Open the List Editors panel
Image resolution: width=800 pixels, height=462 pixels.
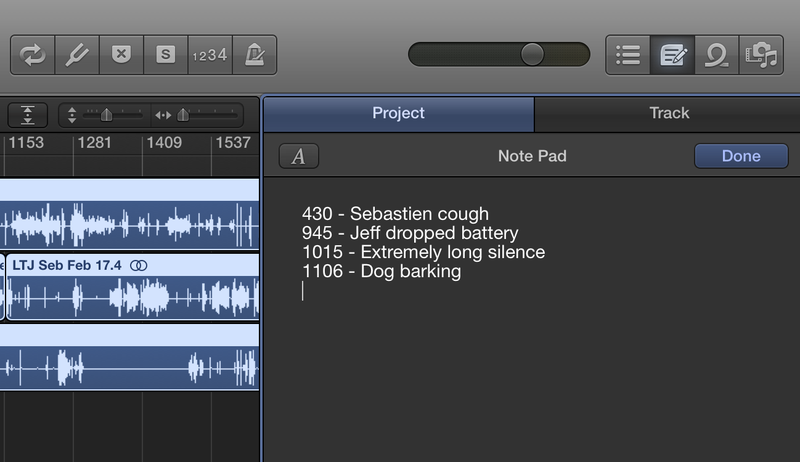tap(628, 55)
